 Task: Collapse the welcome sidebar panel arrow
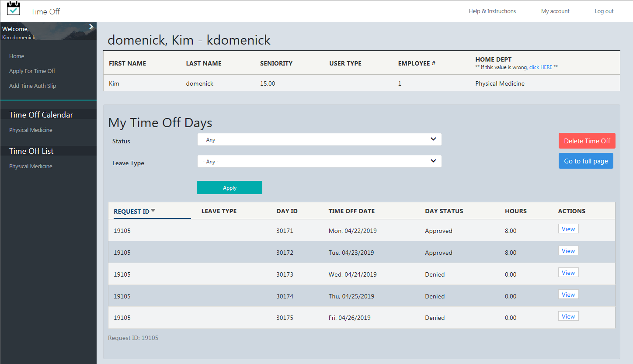click(91, 26)
